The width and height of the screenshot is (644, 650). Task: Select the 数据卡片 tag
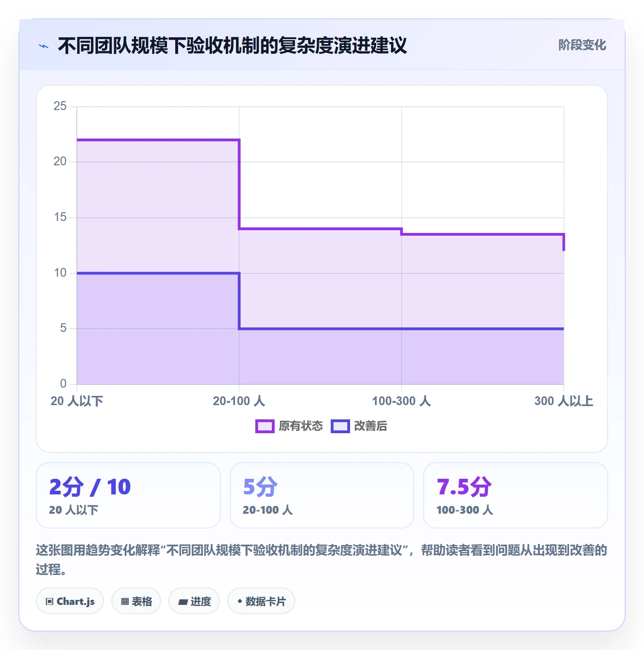coord(261,601)
